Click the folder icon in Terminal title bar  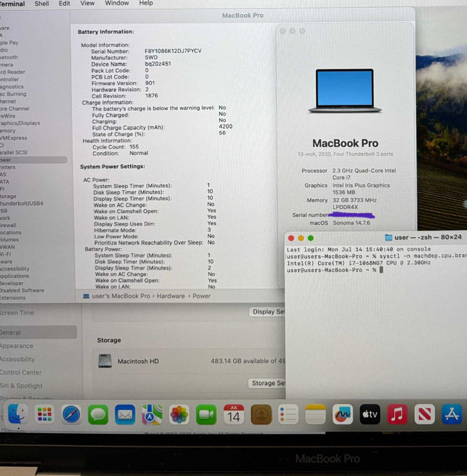click(x=388, y=237)
